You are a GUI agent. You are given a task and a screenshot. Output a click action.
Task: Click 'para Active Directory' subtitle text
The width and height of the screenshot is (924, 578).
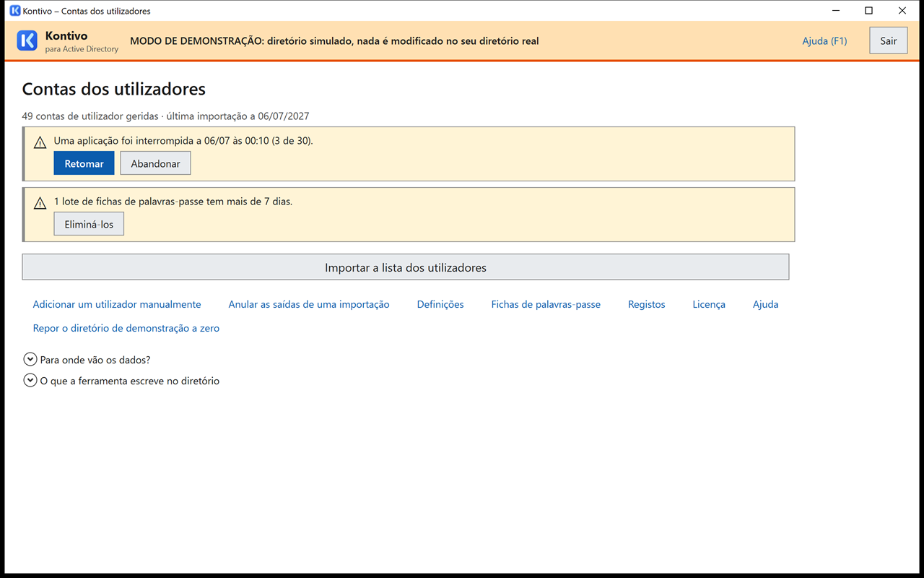pos(82,49)
